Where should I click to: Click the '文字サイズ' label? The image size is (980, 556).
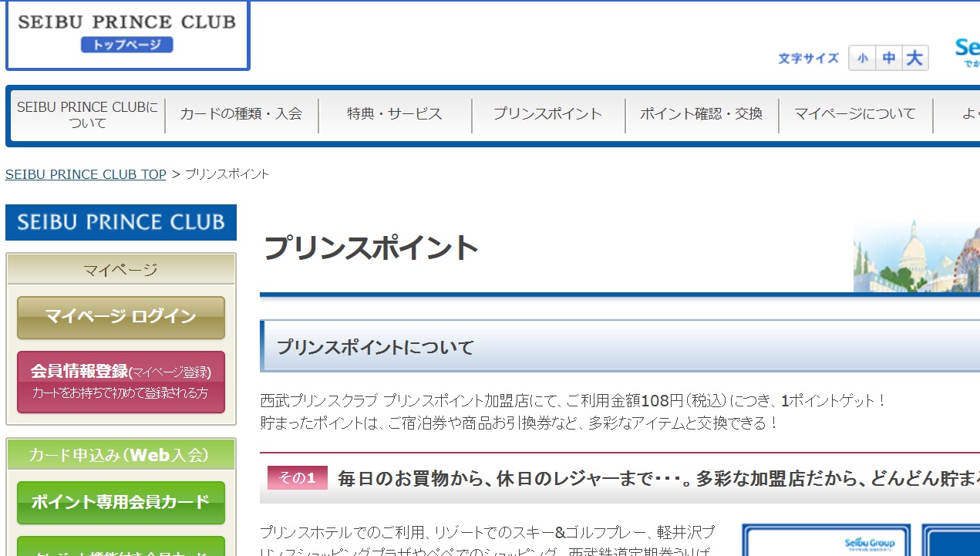click(x=809, y=59)
